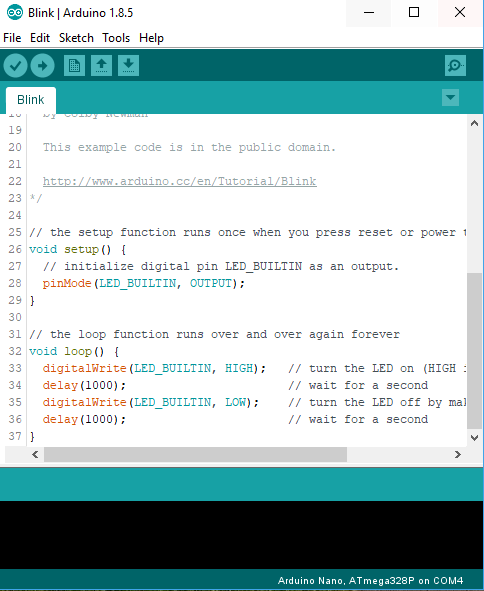Viewport: 484px width, 591px height.
Task: Click comment 'This example code is in the public domain.'
Action: click(x=189, y=147)
